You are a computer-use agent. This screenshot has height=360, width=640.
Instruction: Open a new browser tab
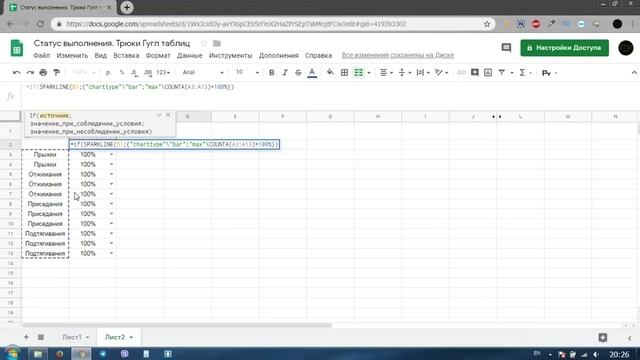coord(127,7)
